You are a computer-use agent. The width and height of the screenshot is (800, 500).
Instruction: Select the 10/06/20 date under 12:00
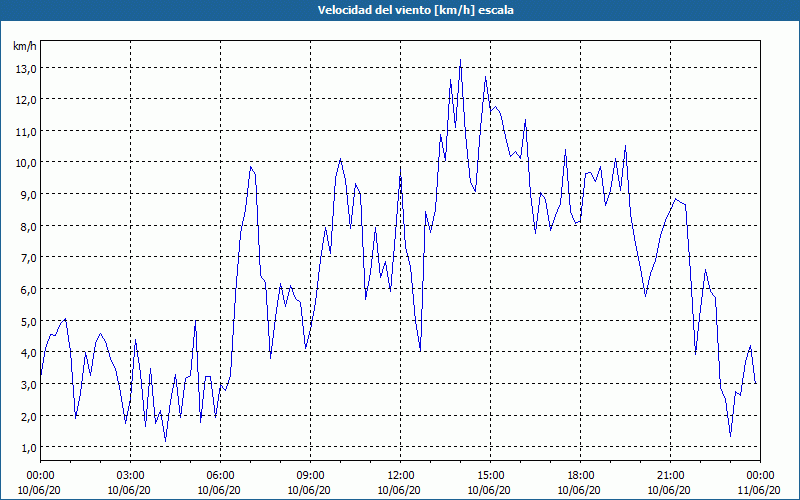[x=399, y=490]
